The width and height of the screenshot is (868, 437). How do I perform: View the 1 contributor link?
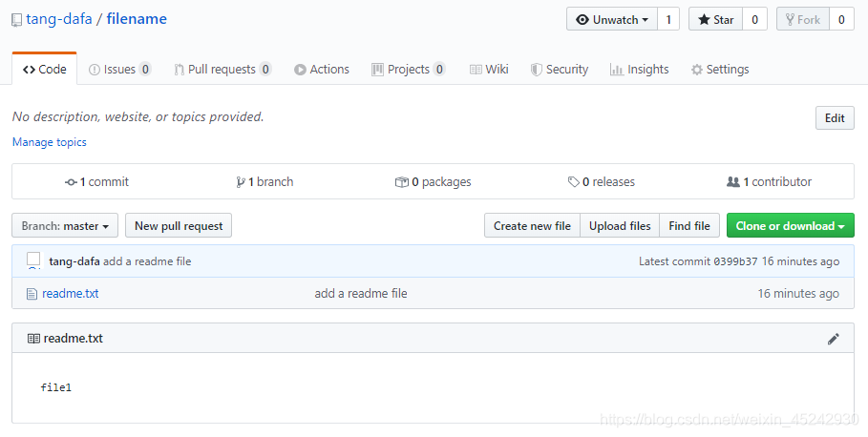(770, 182)
